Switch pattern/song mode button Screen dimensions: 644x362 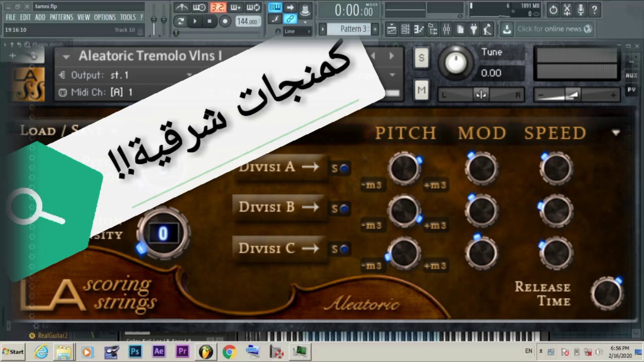point(181,21)
